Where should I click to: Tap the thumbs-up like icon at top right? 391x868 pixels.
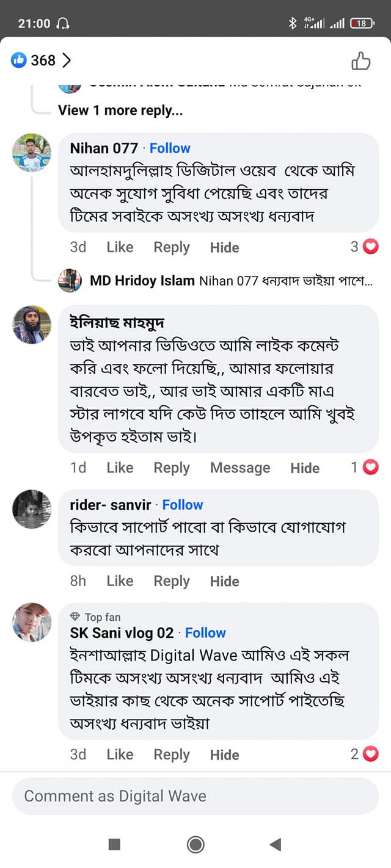360,60
